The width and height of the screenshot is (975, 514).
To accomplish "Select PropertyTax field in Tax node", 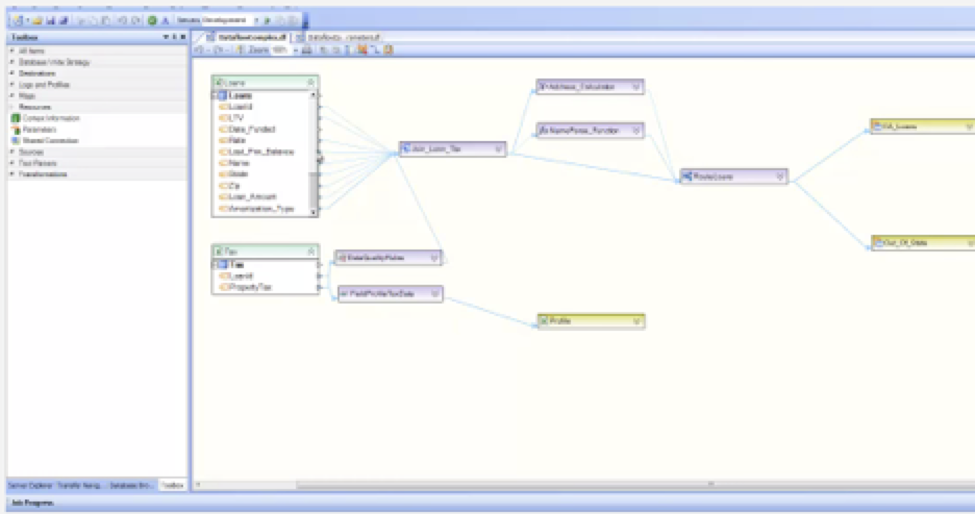I will (x=250, y=287).
